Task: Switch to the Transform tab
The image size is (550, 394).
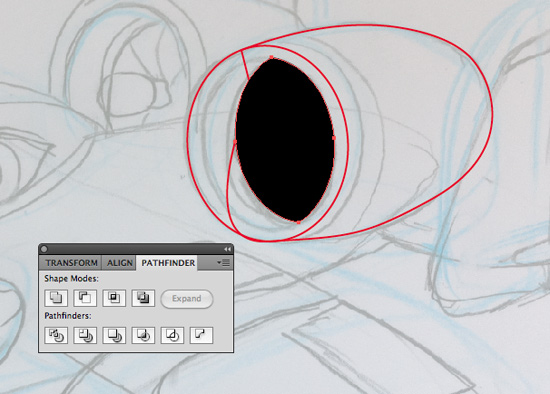Action: coord(71,263)
